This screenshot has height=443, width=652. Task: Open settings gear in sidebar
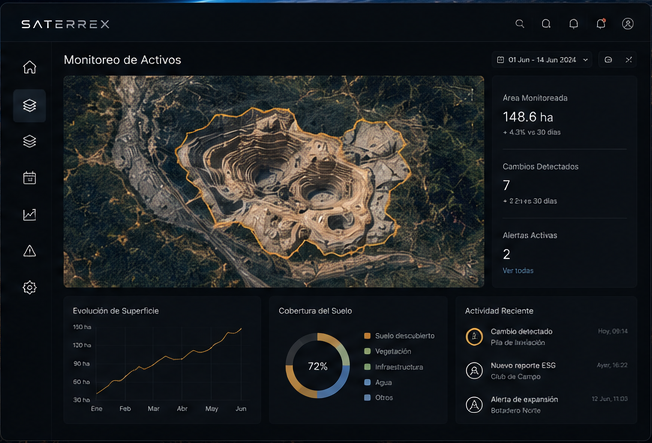[30, 287]
